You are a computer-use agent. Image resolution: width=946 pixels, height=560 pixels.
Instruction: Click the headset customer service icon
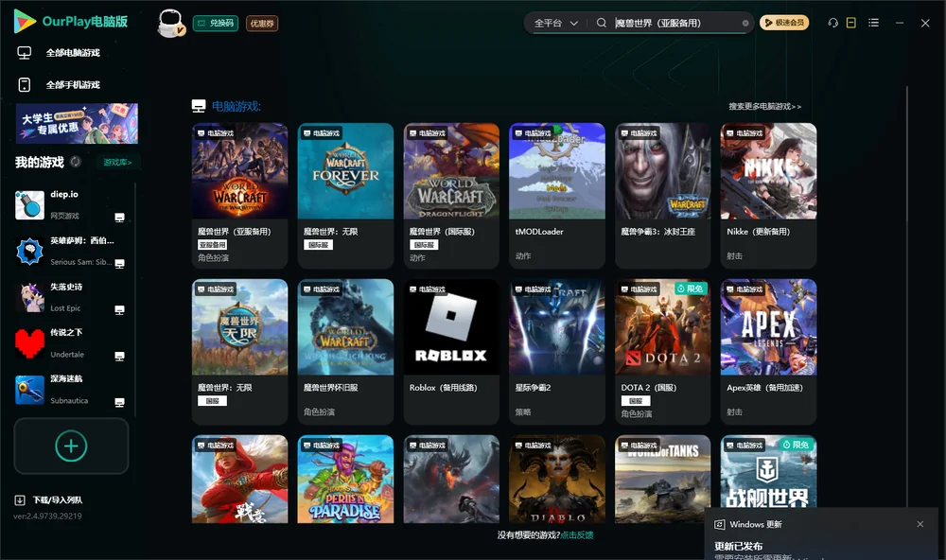click(x=833, y=23)
